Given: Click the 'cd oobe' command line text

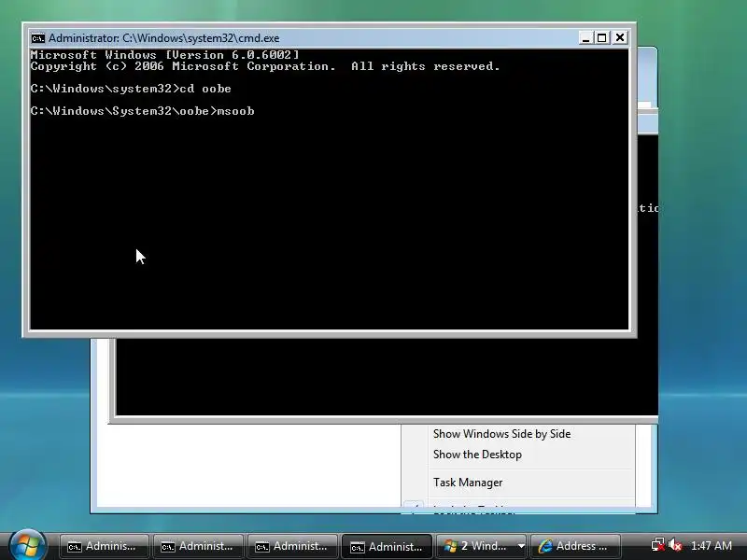Looking at the screenshot, I should tap(205, 89).
